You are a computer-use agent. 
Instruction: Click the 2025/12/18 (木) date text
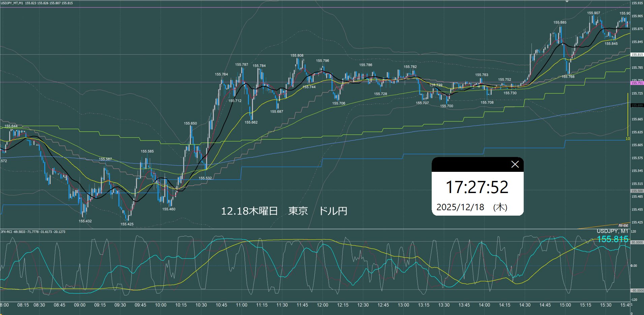tap(472, 207)
